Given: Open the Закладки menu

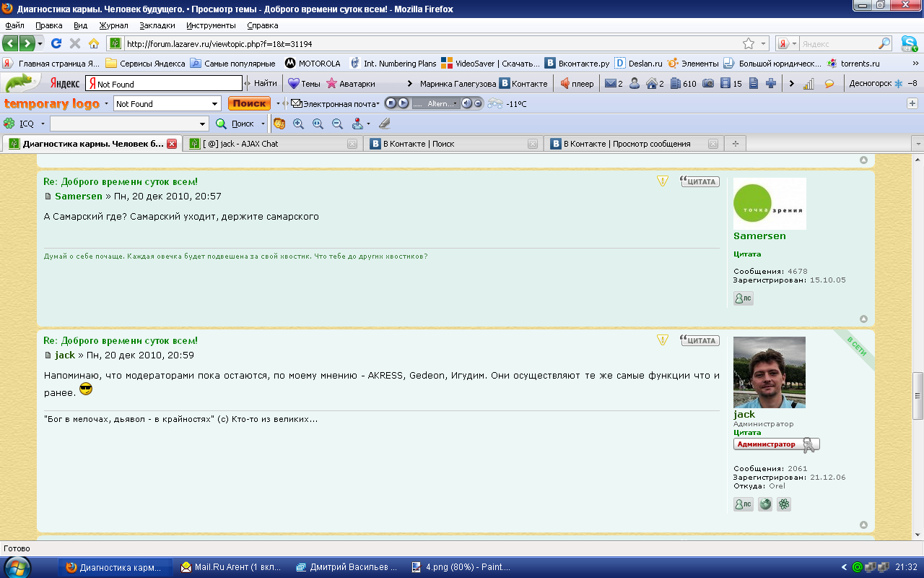Looking at the screenshot, I should pos(157,25).
